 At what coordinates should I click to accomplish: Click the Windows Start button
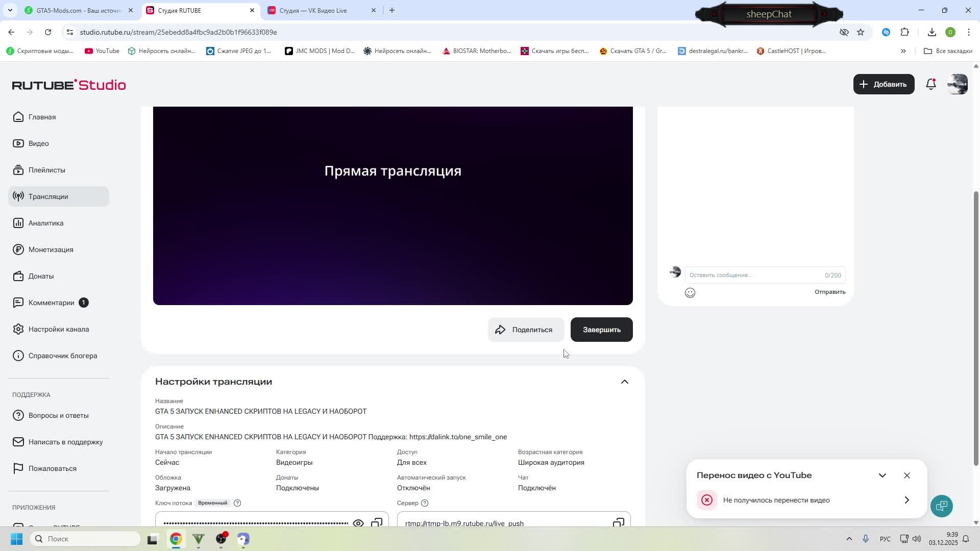[16, 539]
